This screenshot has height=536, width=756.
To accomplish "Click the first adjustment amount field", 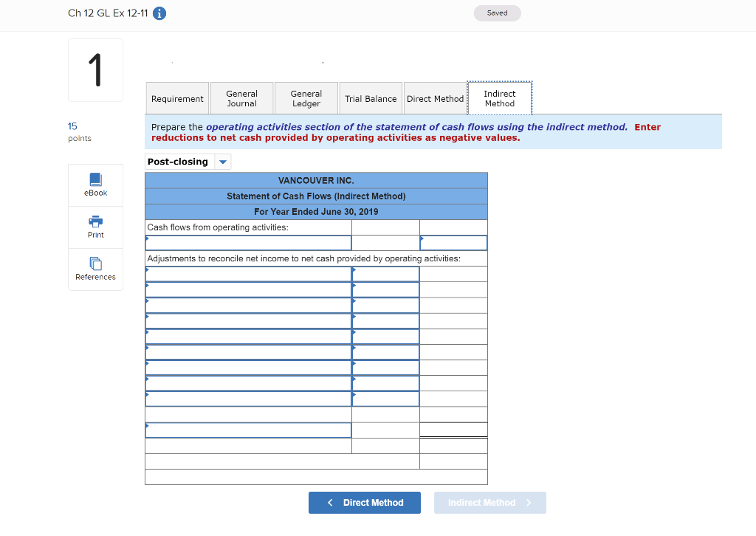I will click(385, 274).
